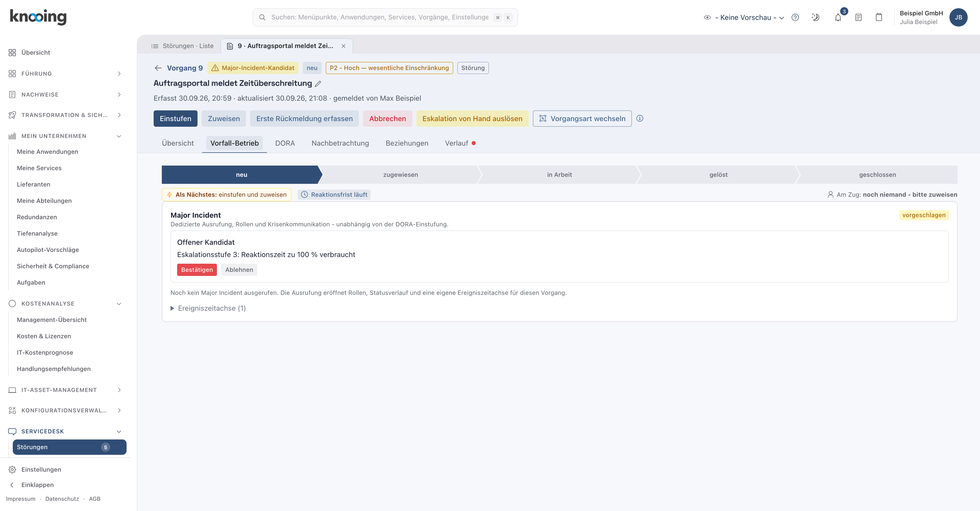Viewport: 980px width, 511px height.
Task: Toggle dark mode moon icon
Action: point(815,18)
